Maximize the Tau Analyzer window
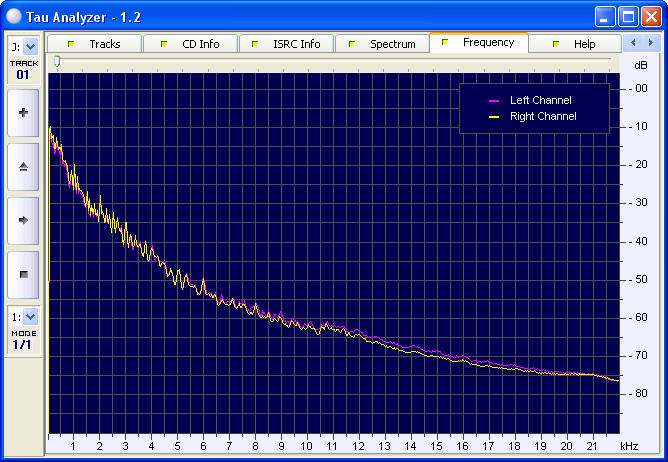The height and width of the screenshot is (462, 668). click(628, 16)
